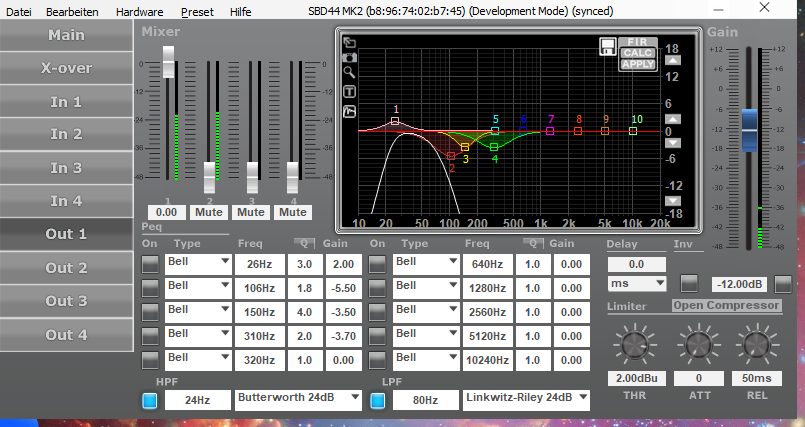
Task: Click the down arrow above the -18 label
Action: click(x=673, y=201)
